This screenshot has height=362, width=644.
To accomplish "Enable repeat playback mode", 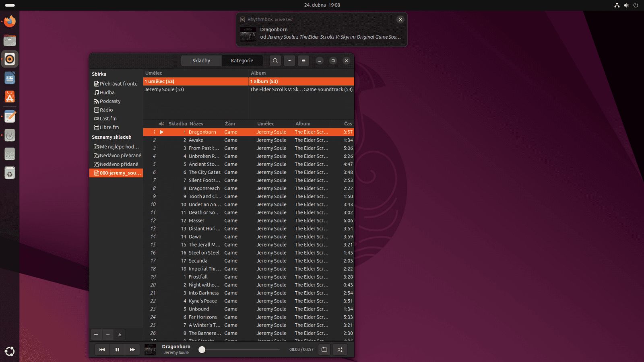I will click(x=324, y=350).
